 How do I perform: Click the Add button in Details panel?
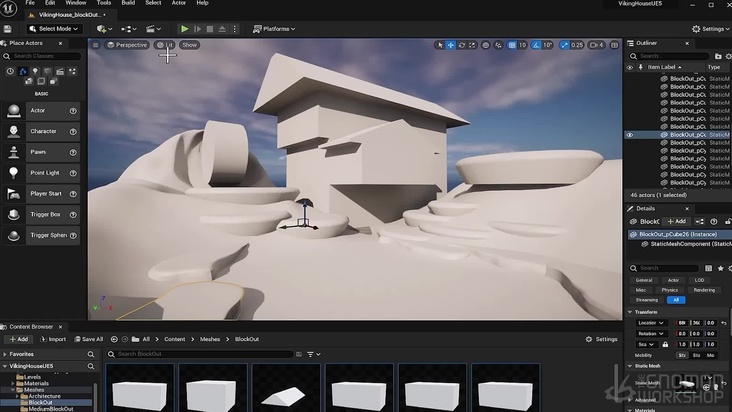[x=676, y=222]
